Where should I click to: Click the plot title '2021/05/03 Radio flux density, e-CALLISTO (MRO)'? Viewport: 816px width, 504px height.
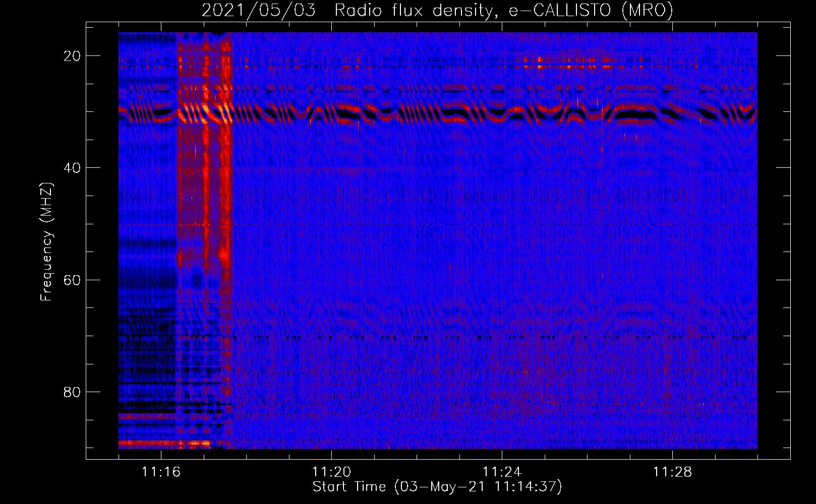(x=437, y=10)
